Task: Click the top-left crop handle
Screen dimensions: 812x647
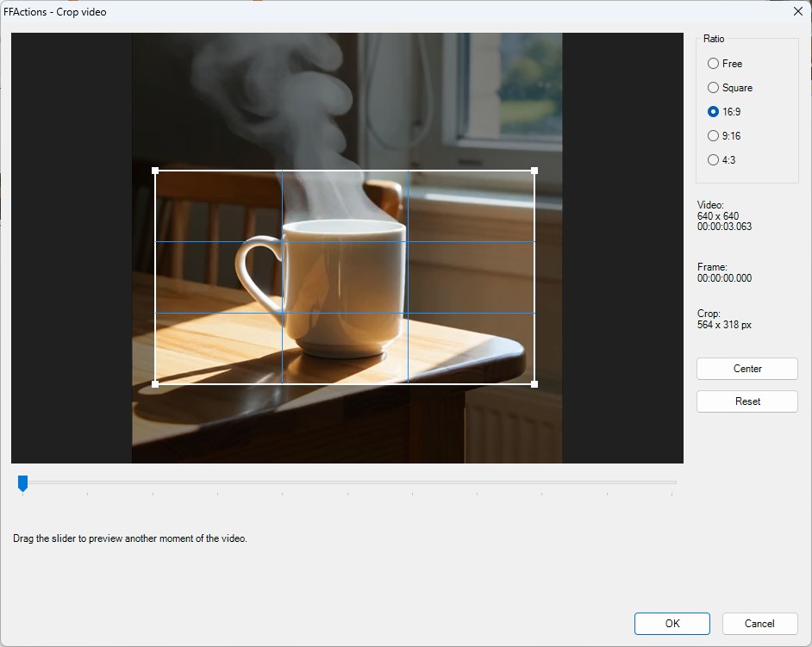Action: (155, 171)
